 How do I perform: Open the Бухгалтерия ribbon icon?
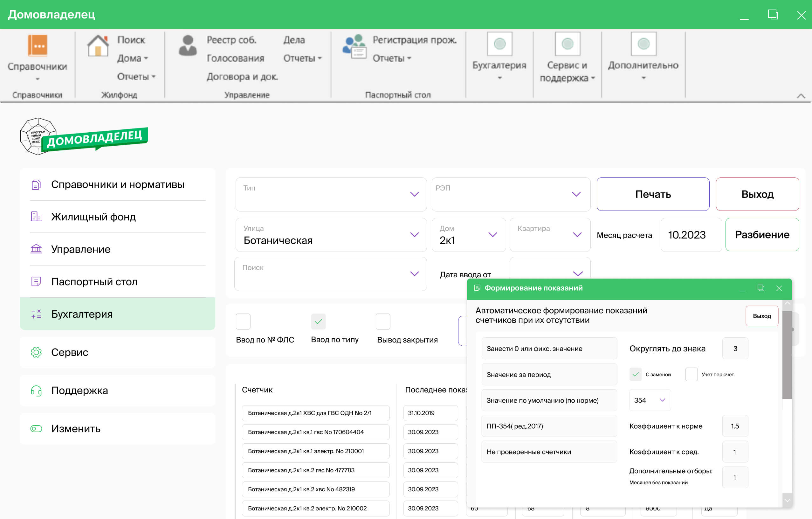coord(499,44)
